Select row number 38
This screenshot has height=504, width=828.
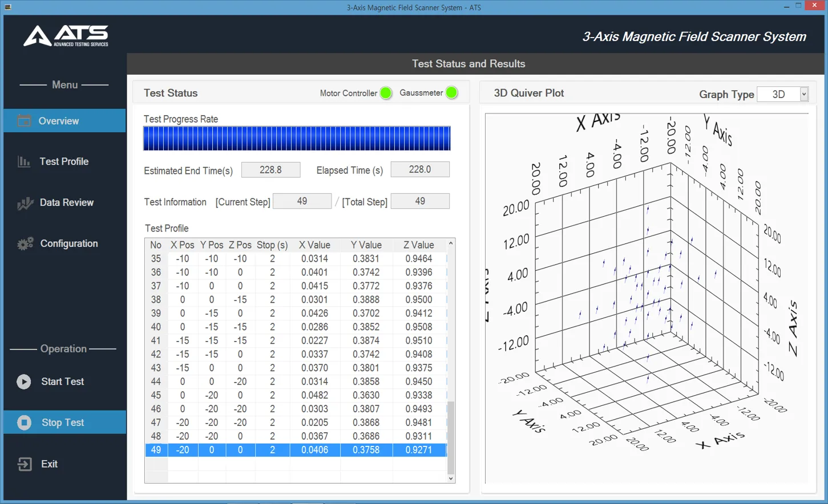(296, 300)
